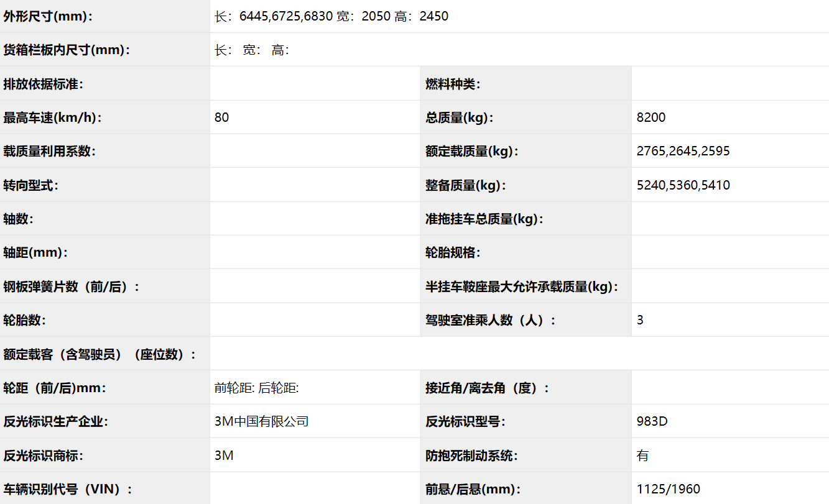Click the 转向型式 label cell
The height and width of the screenshot is (504, 829).
click(31, 185)
